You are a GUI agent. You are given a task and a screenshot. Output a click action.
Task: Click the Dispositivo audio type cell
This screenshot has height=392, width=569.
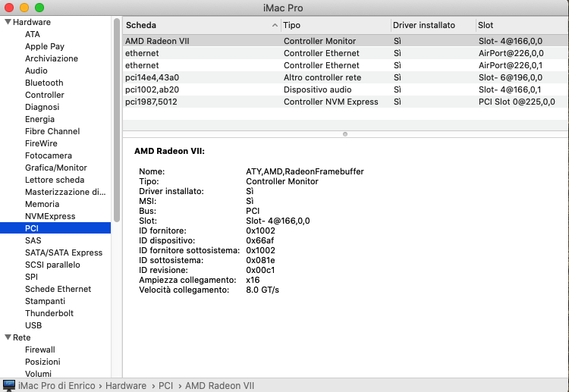pyautogui.click(x=317, y=89)
